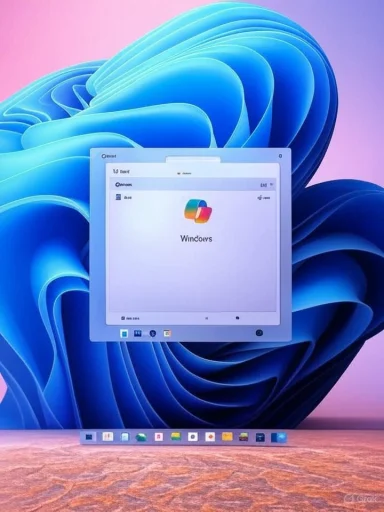The width and height of the screenshot is (384, 512).
Task: Click the "Windows" label in the window
Action: [x=196, y=238]
